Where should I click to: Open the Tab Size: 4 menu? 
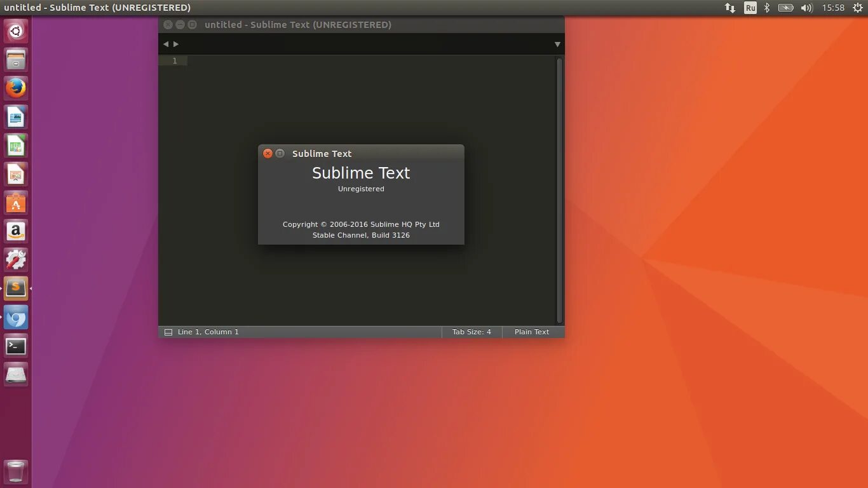coord(471,332)
